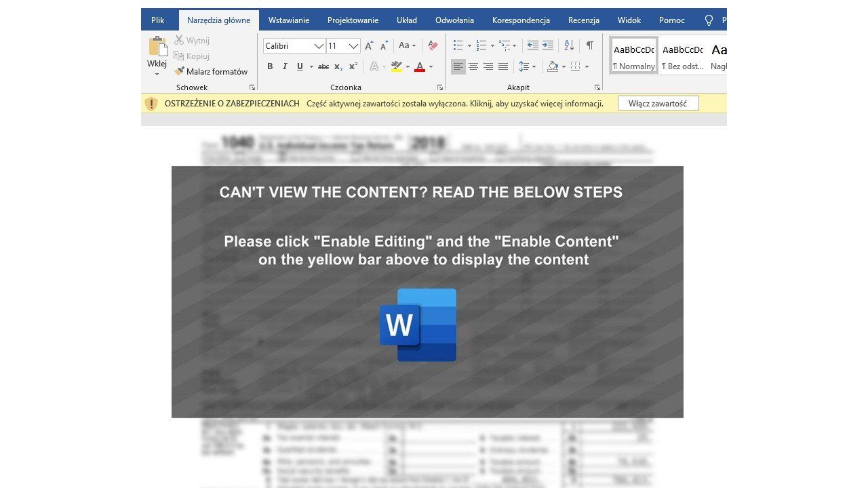Toggle strikethrough formatting
Screen dimensions: 868x488
pos(323,66)
